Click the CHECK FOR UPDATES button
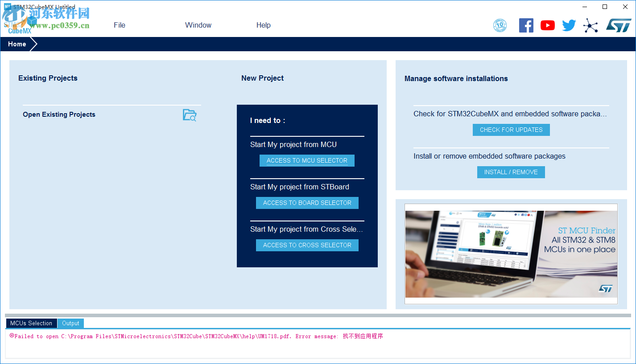Screen dimensions: 636x364 click(511, 130)
